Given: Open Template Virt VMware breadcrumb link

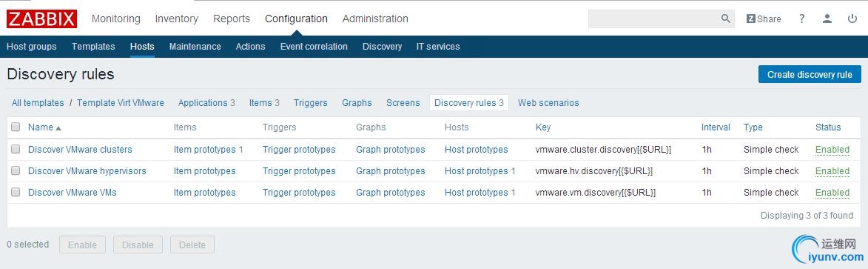Looking at the screenshot, I should pos(121,102).
